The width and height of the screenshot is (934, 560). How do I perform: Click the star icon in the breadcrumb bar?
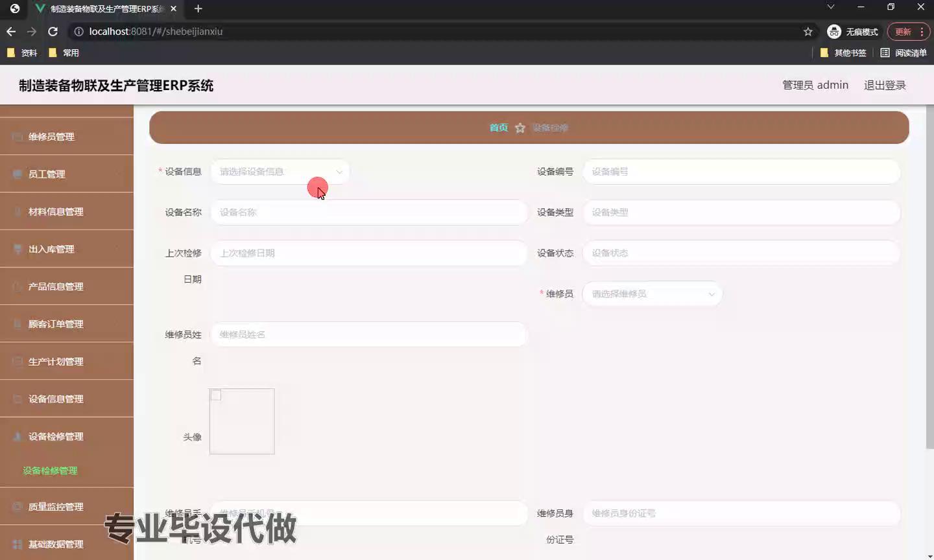[x=520, y=128]
